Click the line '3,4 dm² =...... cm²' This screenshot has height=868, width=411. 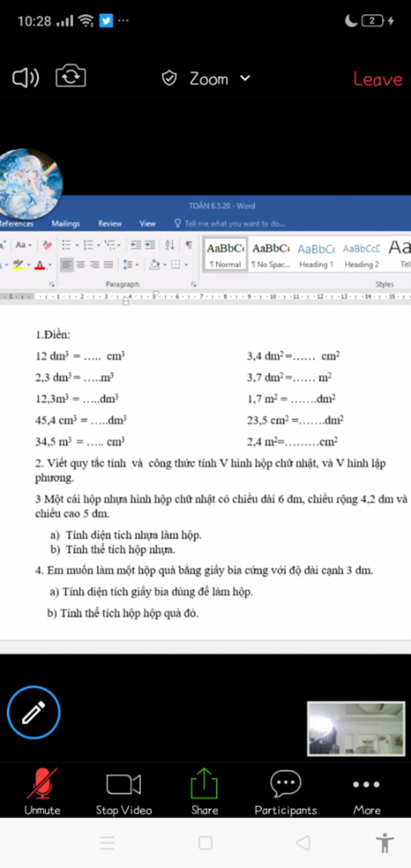point(293,356)
